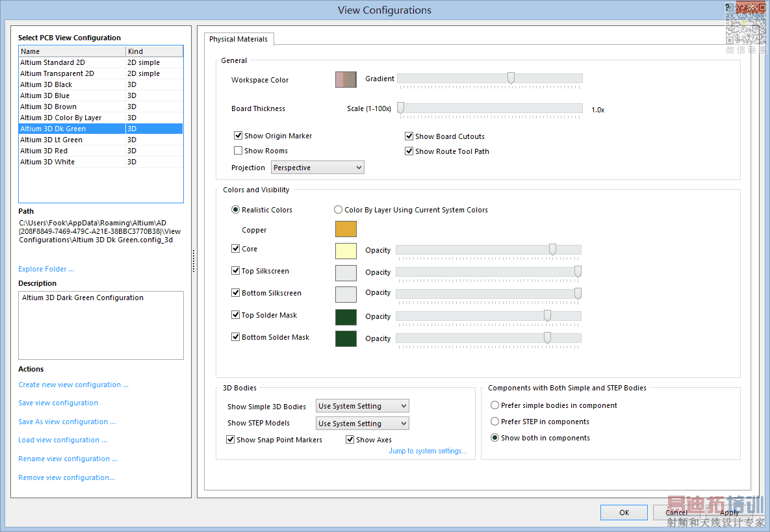Toggle Bottom Solder Mask checkbox
This screenshot has height=532, width=770.
pos(236,336)
